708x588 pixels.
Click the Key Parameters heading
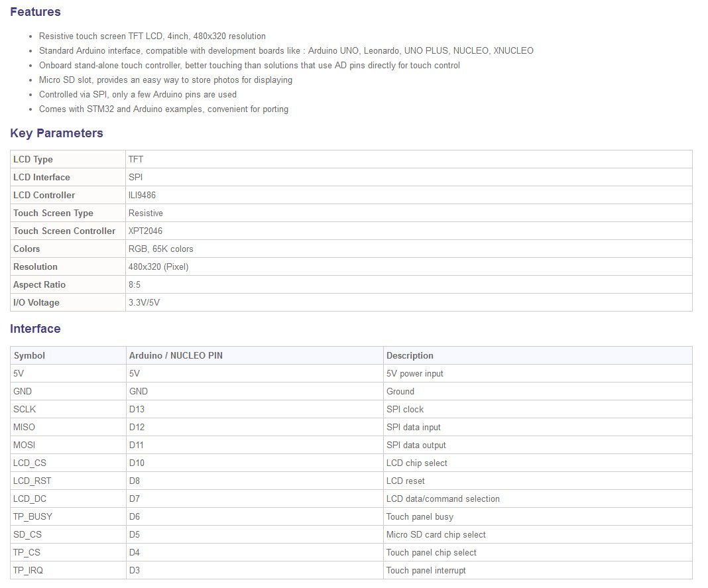pyautogui.click(x=56, y=133)
